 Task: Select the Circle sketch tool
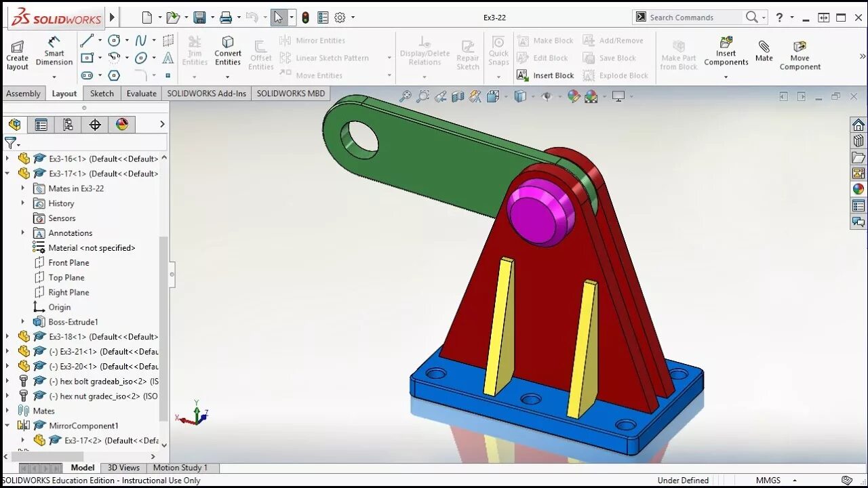113,41
